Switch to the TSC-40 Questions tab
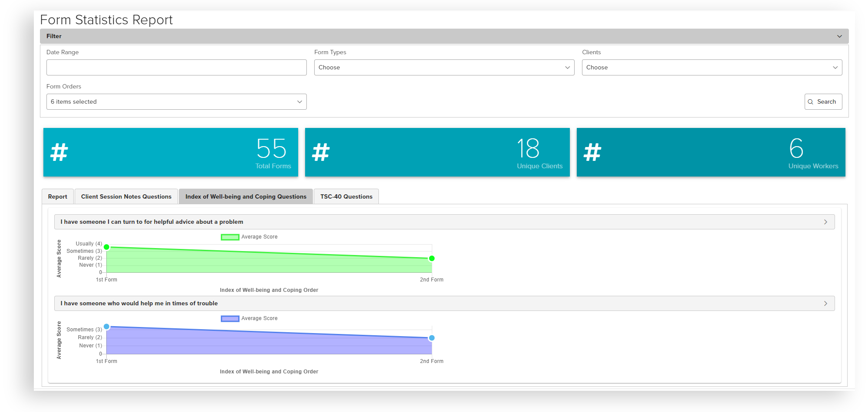 pos(346,197)
